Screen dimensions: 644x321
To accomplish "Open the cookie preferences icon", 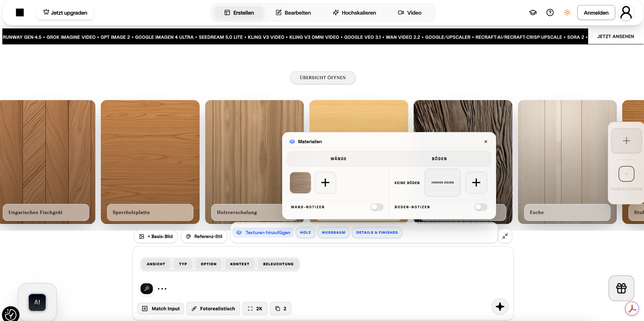I will pyautogui.click(x=10, y=314).
